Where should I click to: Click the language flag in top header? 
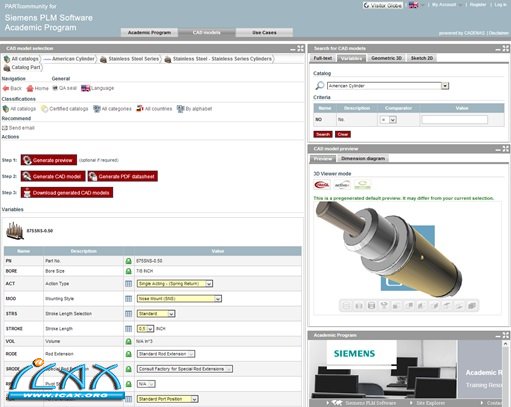pyautogui.click(x=413, y=5)
